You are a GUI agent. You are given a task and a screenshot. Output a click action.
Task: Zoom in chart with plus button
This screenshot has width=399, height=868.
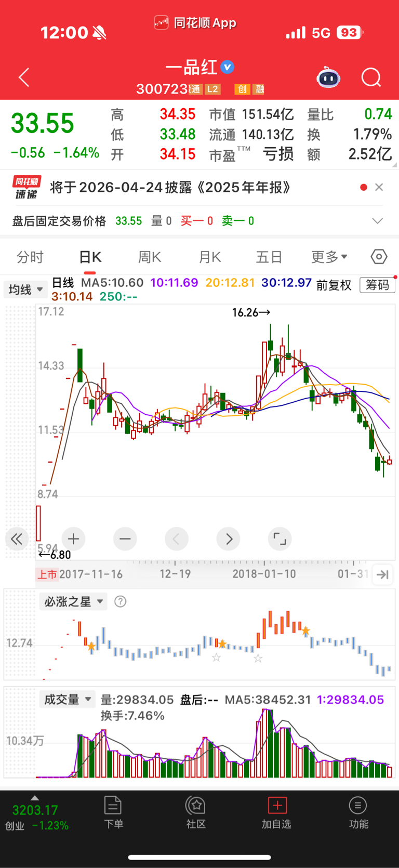coord(73,539)
